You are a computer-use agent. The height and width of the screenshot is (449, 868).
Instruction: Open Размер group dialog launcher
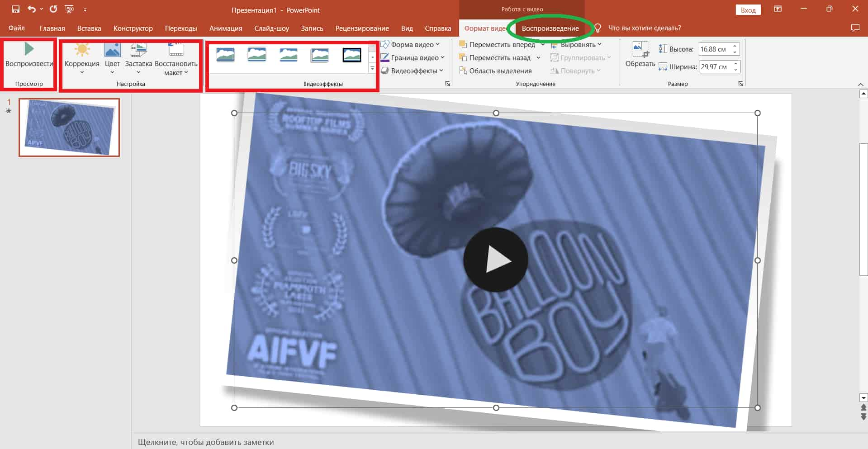pyautogui.click(x=741, y=84)
